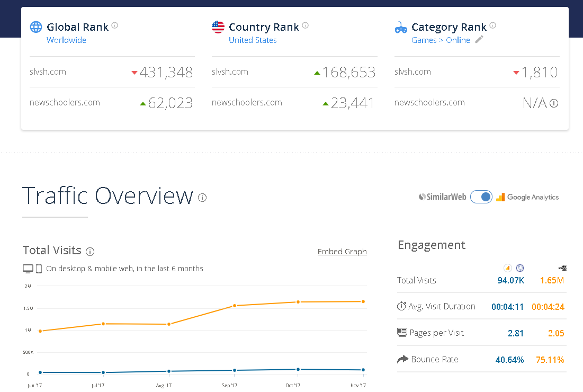Open the info tooltip next to Country Rank
Viewport: 583px width, 392px height.
[305, 25]
